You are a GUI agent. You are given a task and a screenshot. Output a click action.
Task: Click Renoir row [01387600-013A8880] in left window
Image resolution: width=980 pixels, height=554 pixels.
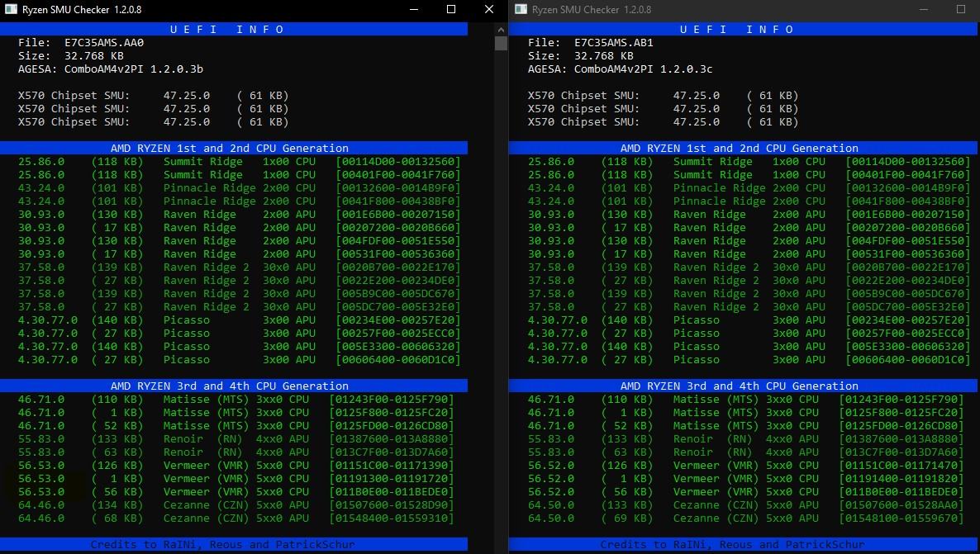coord(236,439)
